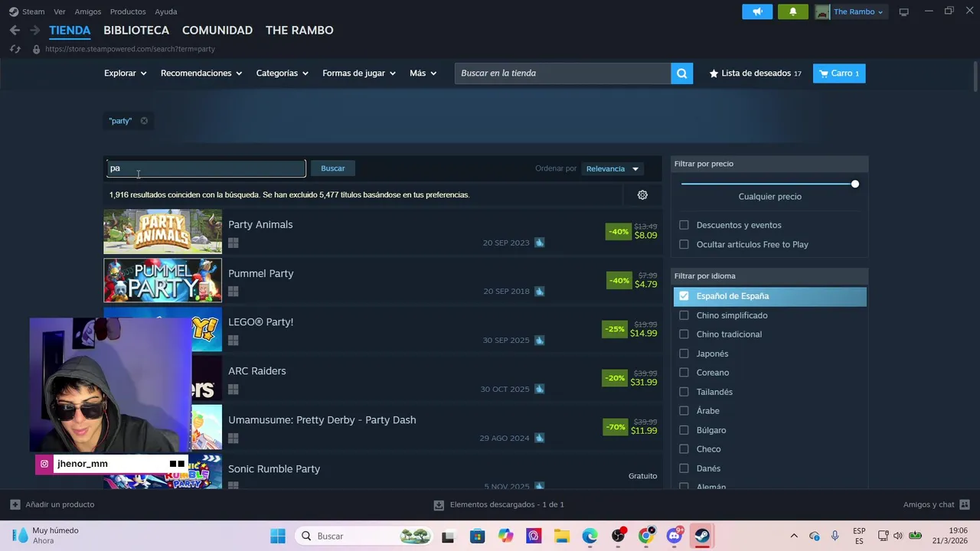Open the Windows Start button
Viewport: 980px width, 551px height.
278,536
